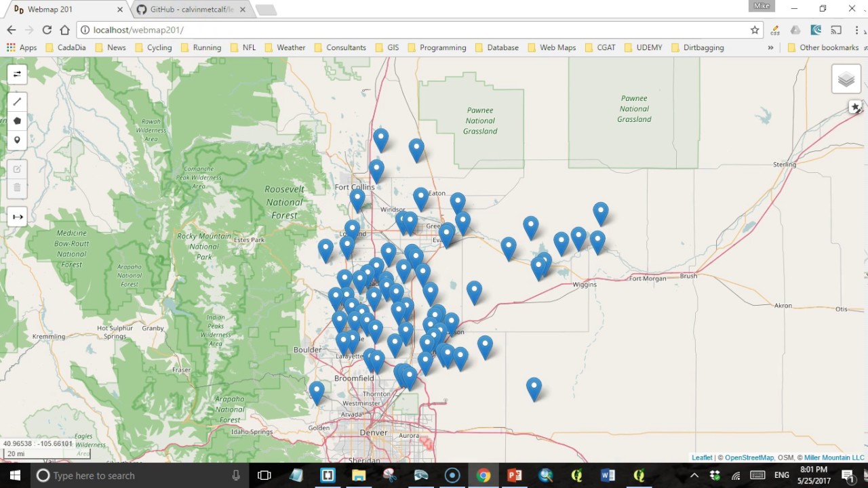The image size is (868, 488).
Task: Click the ENG language indicator
Action: (782, 476)
